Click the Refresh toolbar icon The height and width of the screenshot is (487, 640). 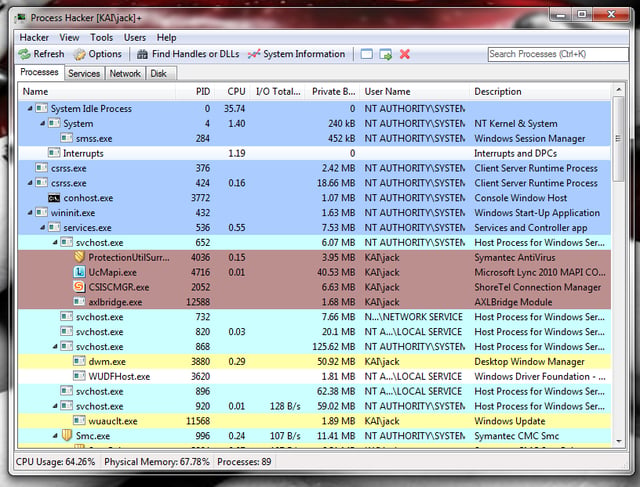click(24, 54)
